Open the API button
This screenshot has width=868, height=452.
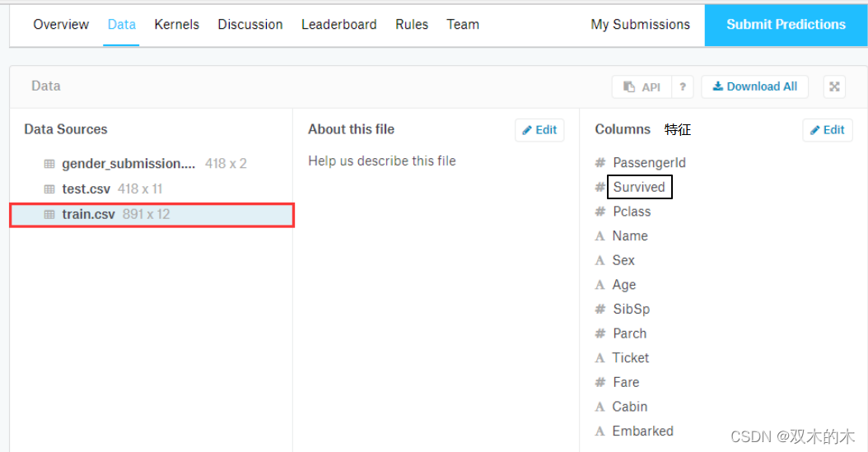tap(642, 86)
